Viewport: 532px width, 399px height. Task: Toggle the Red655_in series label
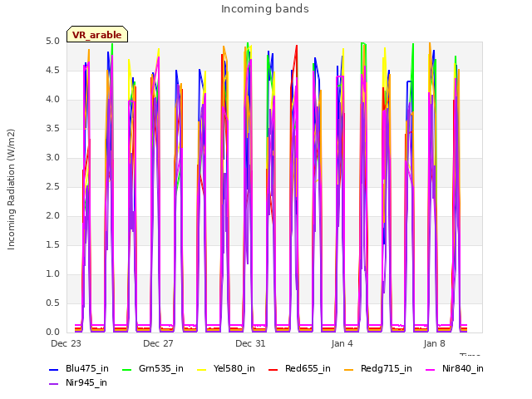[x=308, y=368]
